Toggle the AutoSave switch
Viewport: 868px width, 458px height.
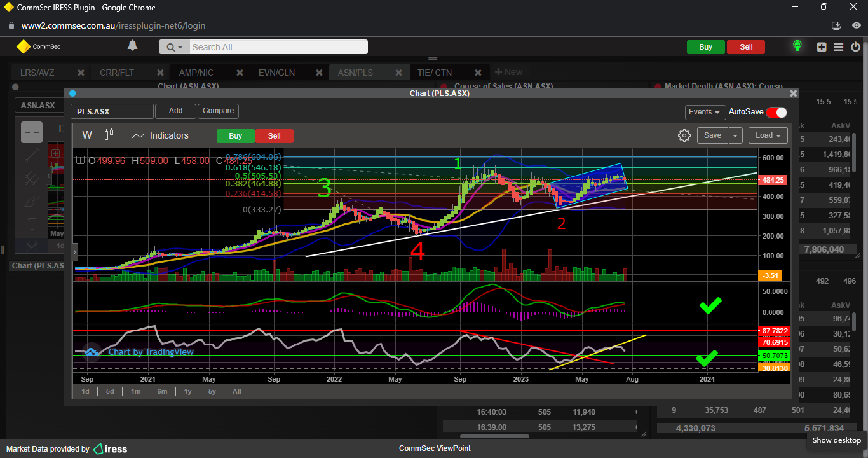click(776, 113)
